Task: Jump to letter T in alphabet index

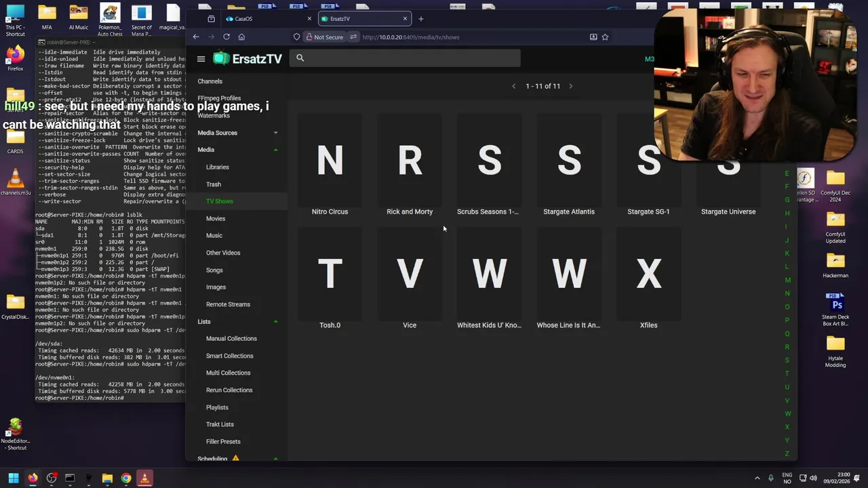Action: click(x=787, y=373)
